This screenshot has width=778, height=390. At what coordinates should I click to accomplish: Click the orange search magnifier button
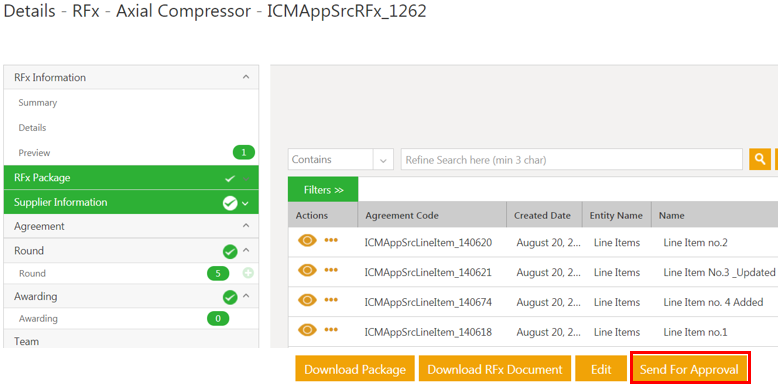coord(760,159)
